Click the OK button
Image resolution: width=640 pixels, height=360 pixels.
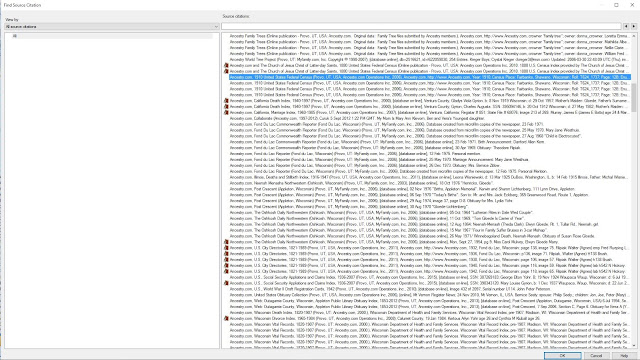click(562, 356)
